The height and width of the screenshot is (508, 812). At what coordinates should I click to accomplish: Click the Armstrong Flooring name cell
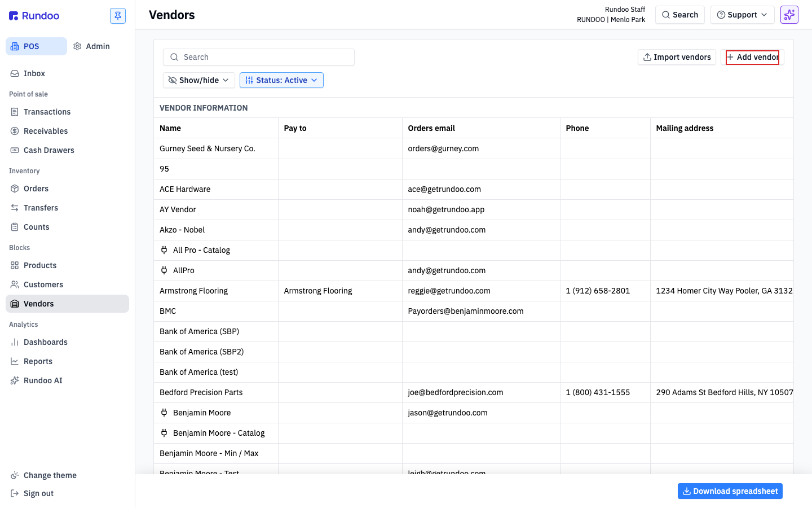(x=216, y=291)
